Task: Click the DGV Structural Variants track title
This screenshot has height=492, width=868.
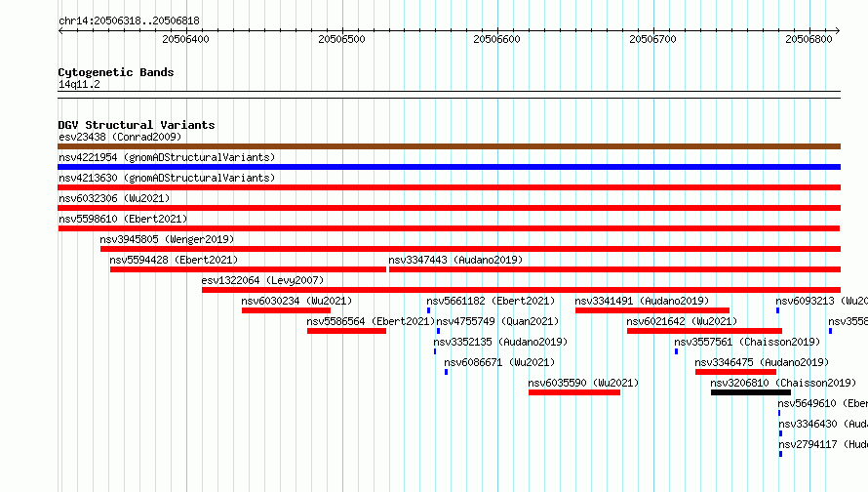Action: pyautogui.click(x=137, y=125)
